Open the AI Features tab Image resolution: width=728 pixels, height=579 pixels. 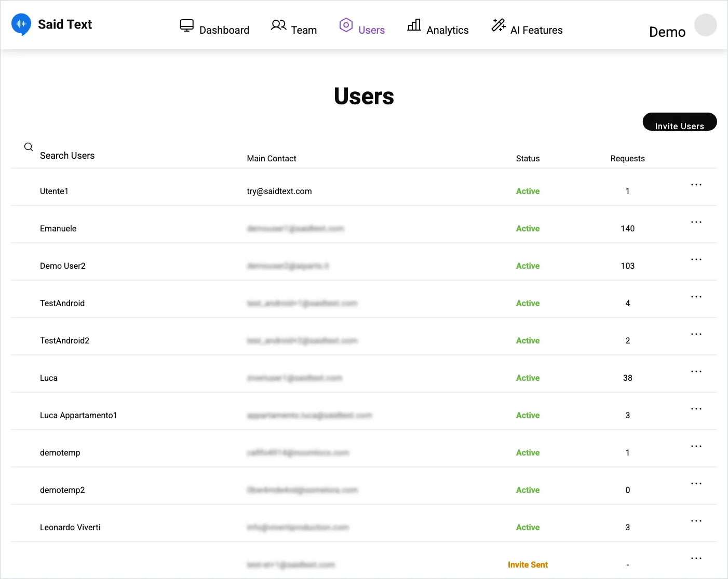tap(527, 26)
